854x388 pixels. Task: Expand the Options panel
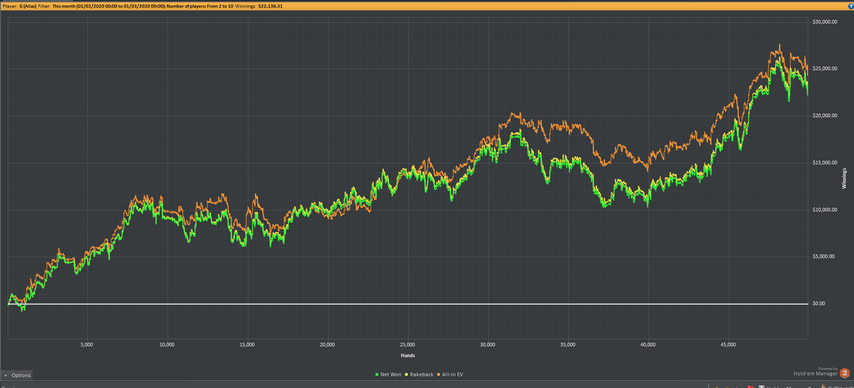pos(17,375)
